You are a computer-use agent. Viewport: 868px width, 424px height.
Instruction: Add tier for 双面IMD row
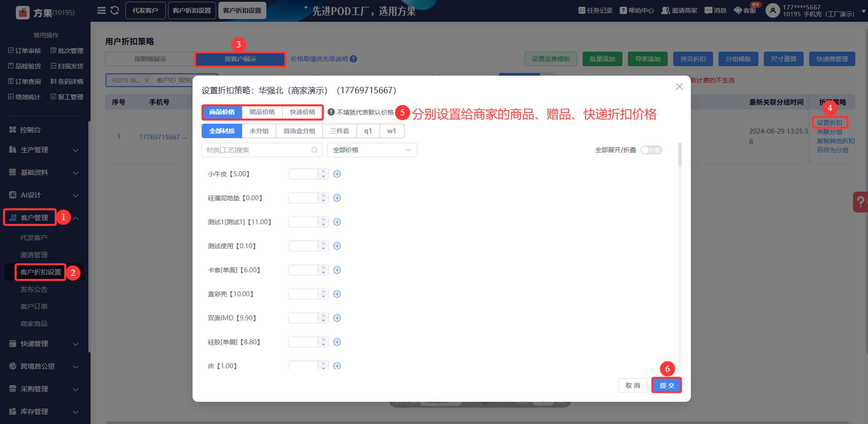(337, 318)
